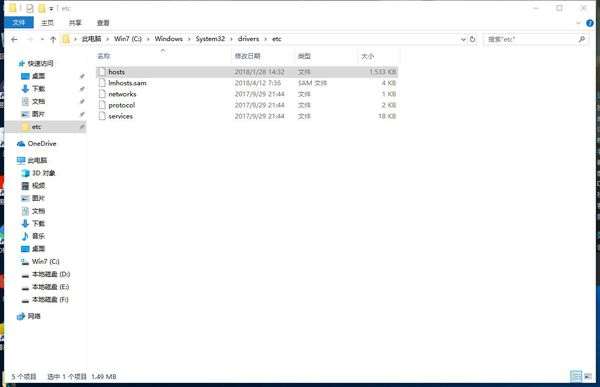This screenshot has height=387, width=600.
Task: Collapse the ribbon with the chevron
Action: [x=578, y=23]
